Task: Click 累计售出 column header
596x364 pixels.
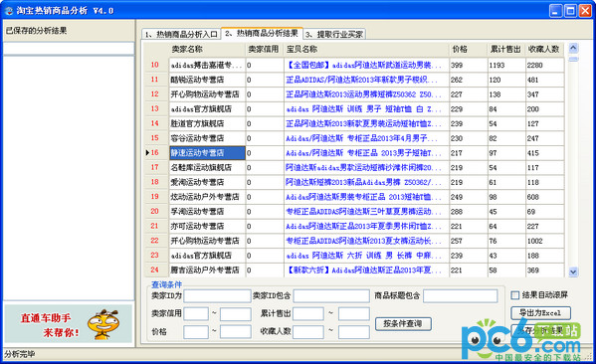Action: (x=506, y=49)
